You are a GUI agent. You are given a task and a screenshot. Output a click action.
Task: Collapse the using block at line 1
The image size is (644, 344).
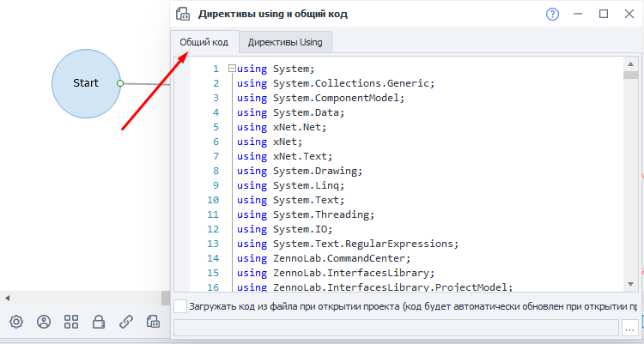coord(232,68)
